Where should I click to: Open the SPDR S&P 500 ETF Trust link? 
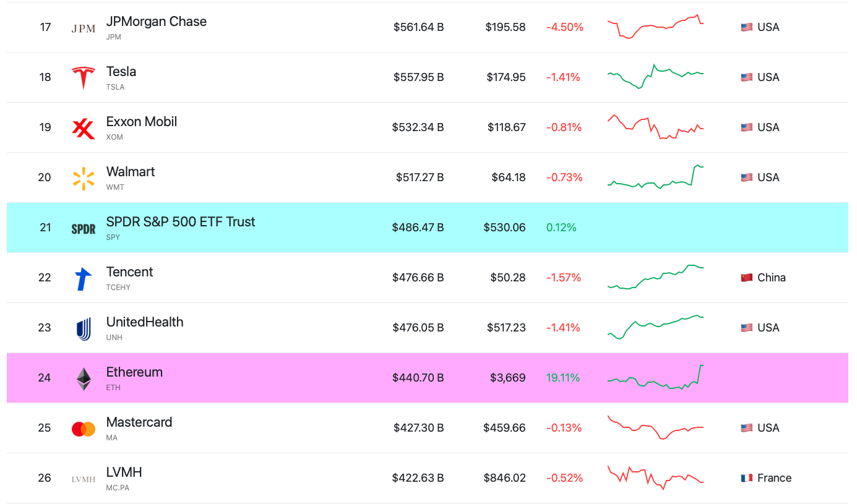(180, 222)
